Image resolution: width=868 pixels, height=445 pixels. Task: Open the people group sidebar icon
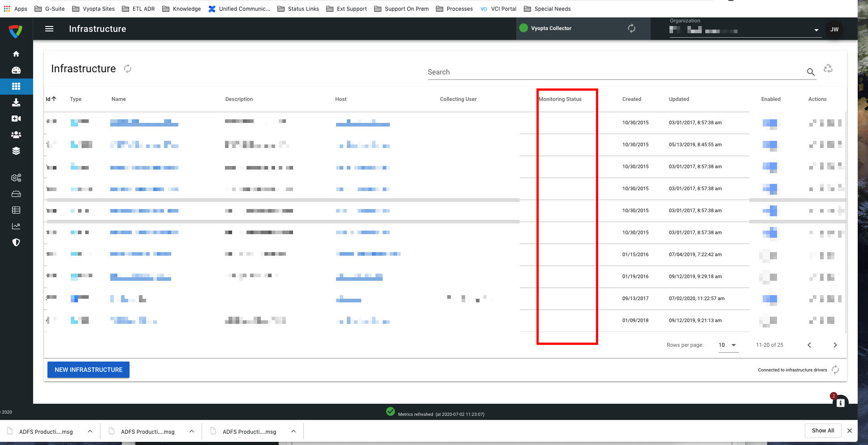(16, 135)
